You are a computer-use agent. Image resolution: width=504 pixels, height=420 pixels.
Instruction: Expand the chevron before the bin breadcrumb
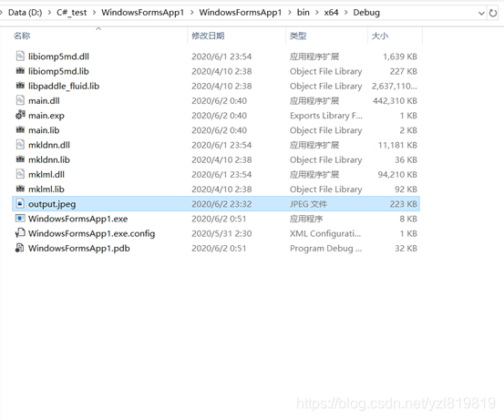(x=290, y=13)
